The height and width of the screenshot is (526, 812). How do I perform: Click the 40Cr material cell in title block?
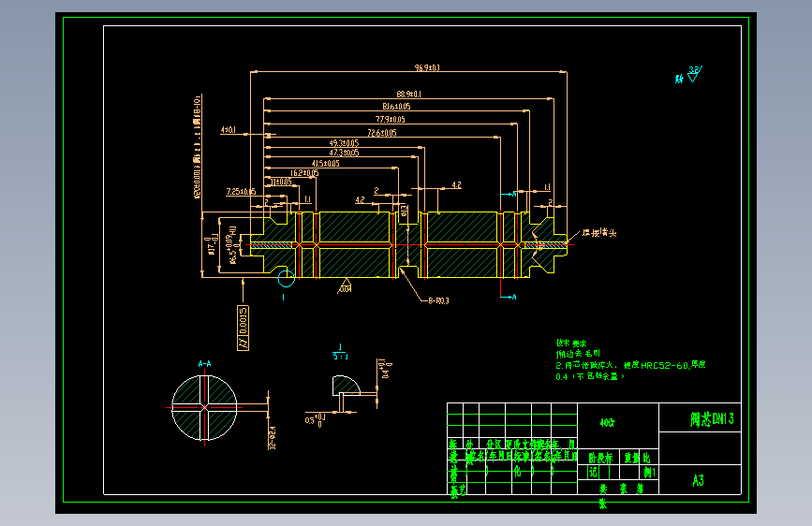tap(608, 423)
